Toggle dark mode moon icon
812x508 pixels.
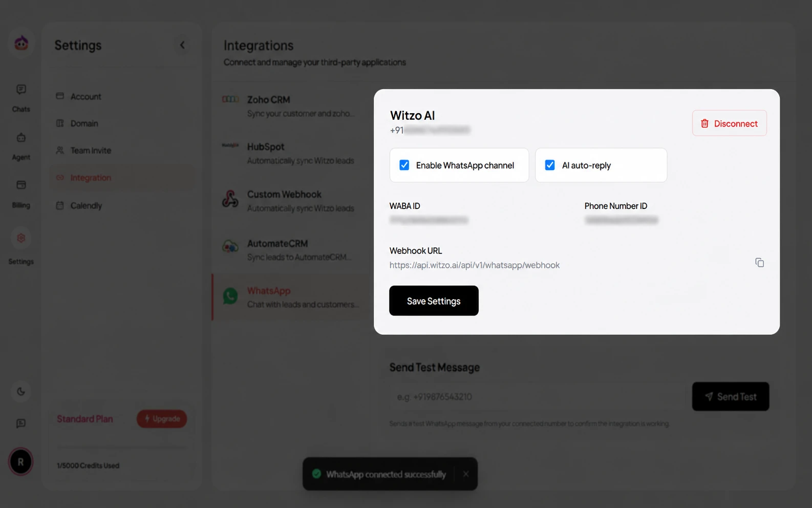coord(21,392)
